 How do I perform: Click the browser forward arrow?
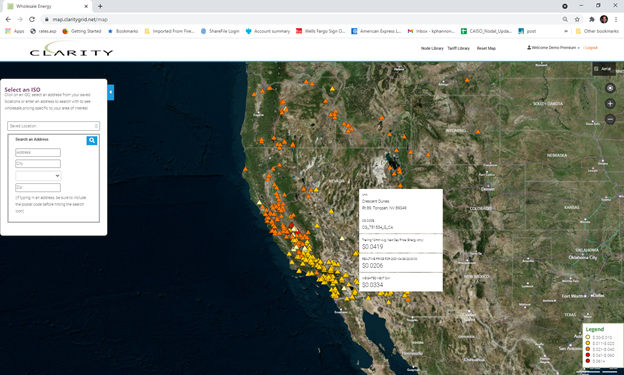point(20,19)
